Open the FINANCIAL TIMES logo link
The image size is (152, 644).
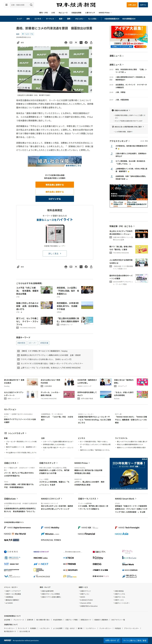(51, 540)
